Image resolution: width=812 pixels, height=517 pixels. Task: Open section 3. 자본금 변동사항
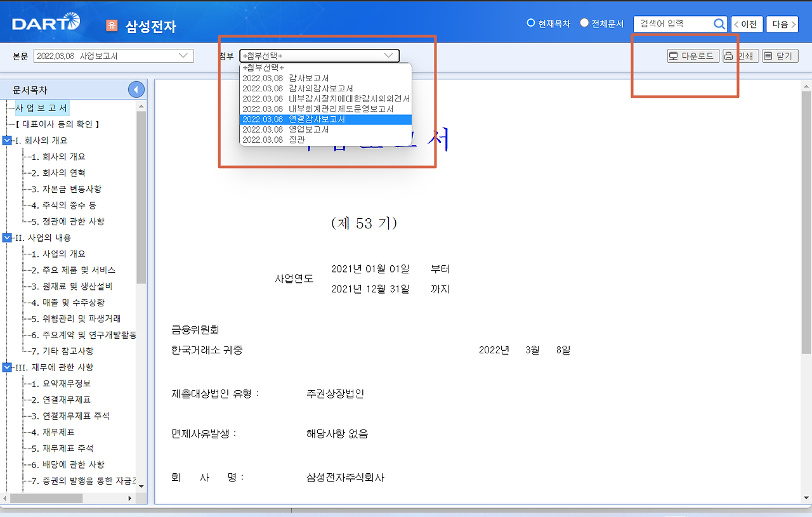[x=66, y=189]
